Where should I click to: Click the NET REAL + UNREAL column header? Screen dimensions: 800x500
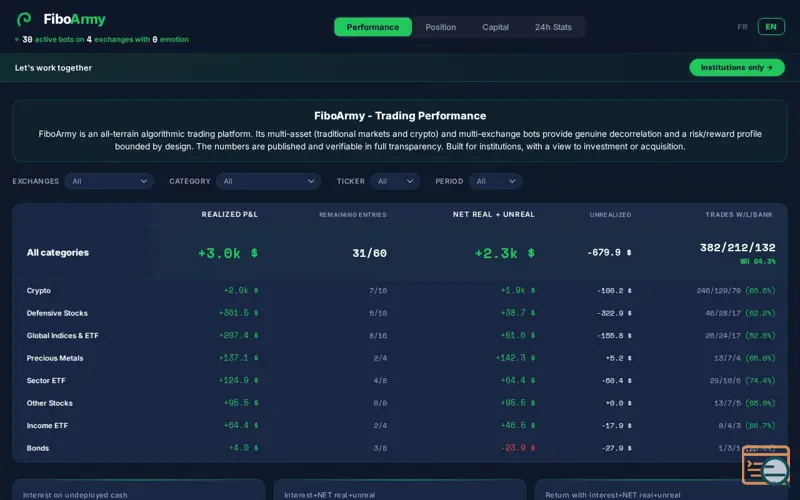[494, 214]
